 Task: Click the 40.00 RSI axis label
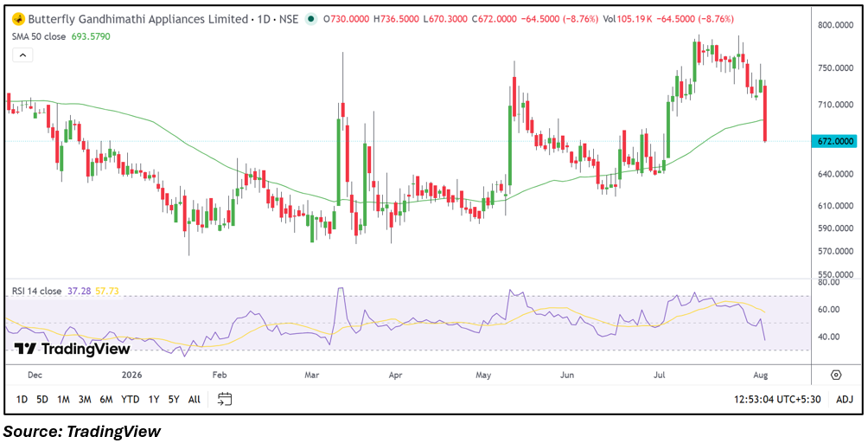pyautogui.click(x=829, y=337)
